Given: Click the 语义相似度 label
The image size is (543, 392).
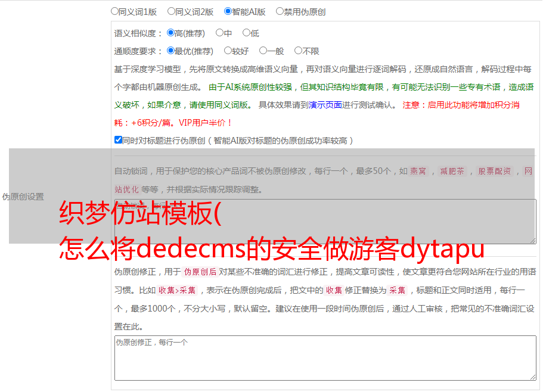Looking at the screenshot, I should click(138, 33).
